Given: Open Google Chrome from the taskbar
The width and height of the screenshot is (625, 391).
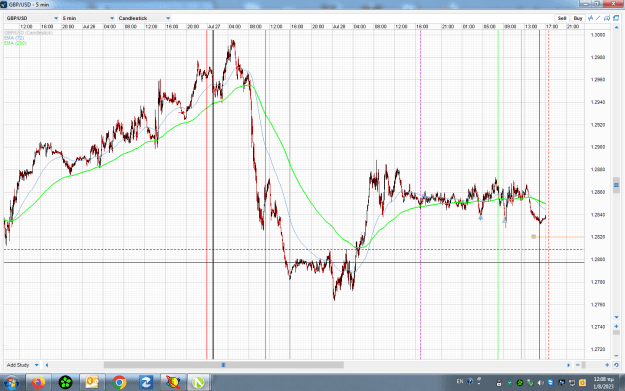Looking at the screenshot, I should [x=119, y=383].
